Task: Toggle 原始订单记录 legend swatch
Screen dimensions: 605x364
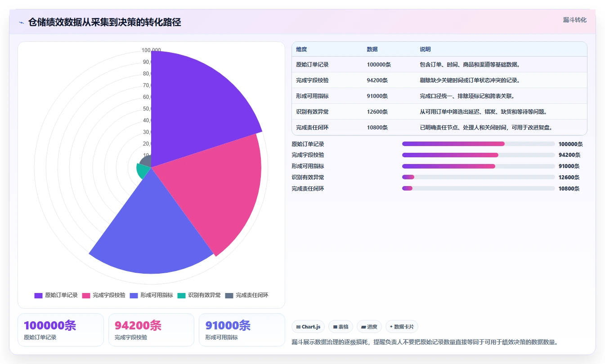Action: pyautogui.click(x=38, y=295)
